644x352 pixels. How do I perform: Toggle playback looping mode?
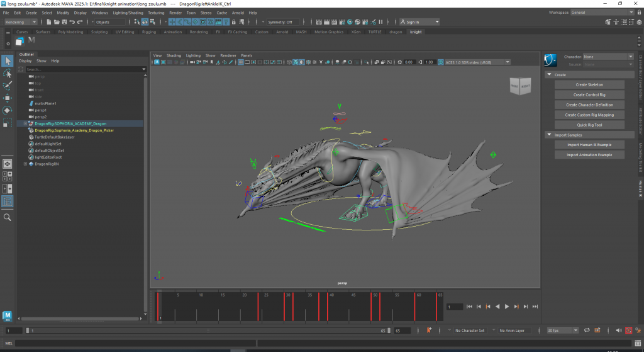point(586,330)
